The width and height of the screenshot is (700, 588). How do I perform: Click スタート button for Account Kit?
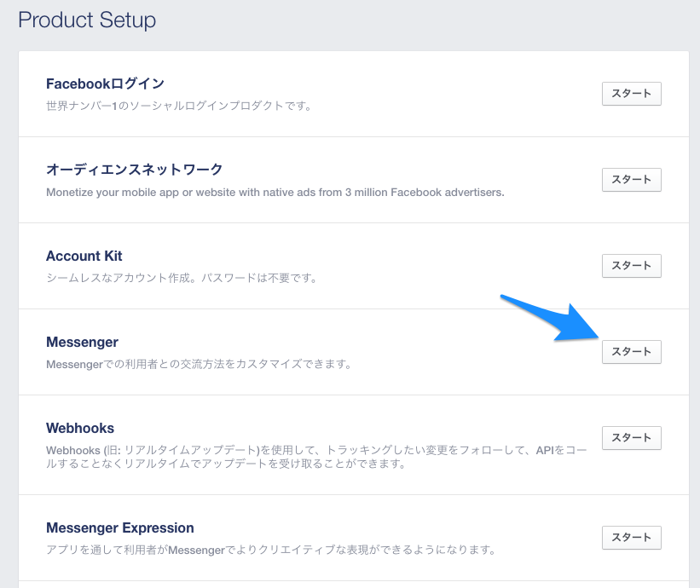pyautogui.click(x=631, y=266)
